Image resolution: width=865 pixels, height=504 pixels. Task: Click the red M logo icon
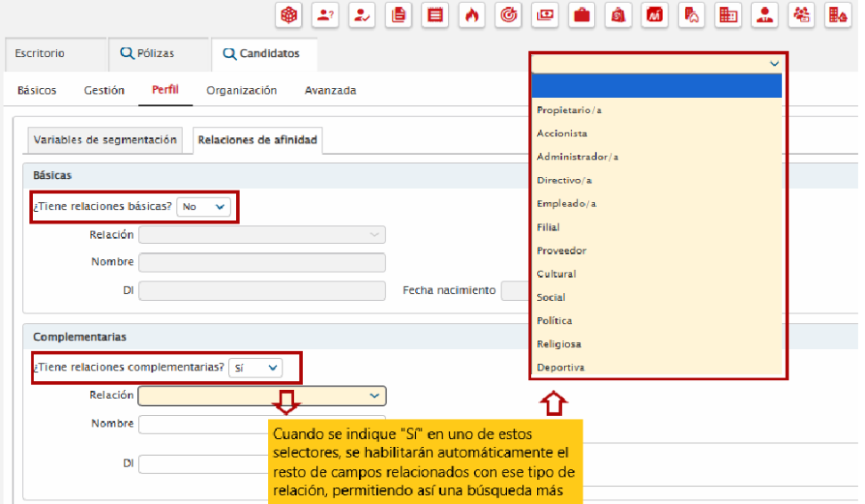click(655, 15)
